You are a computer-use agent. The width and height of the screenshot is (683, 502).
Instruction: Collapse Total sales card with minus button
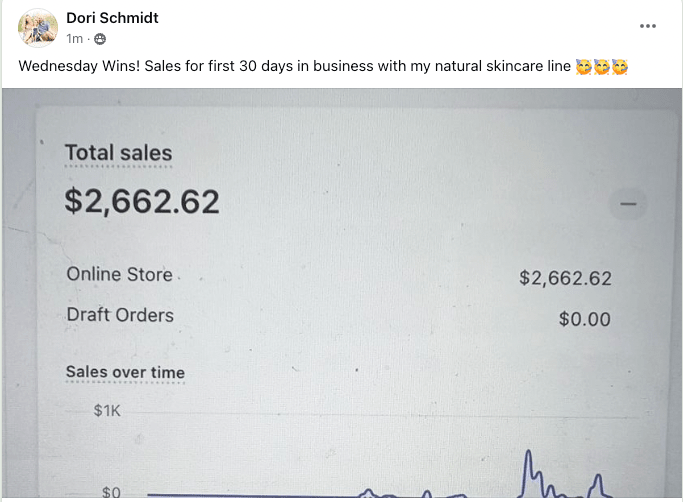click(x=629, y=204)
